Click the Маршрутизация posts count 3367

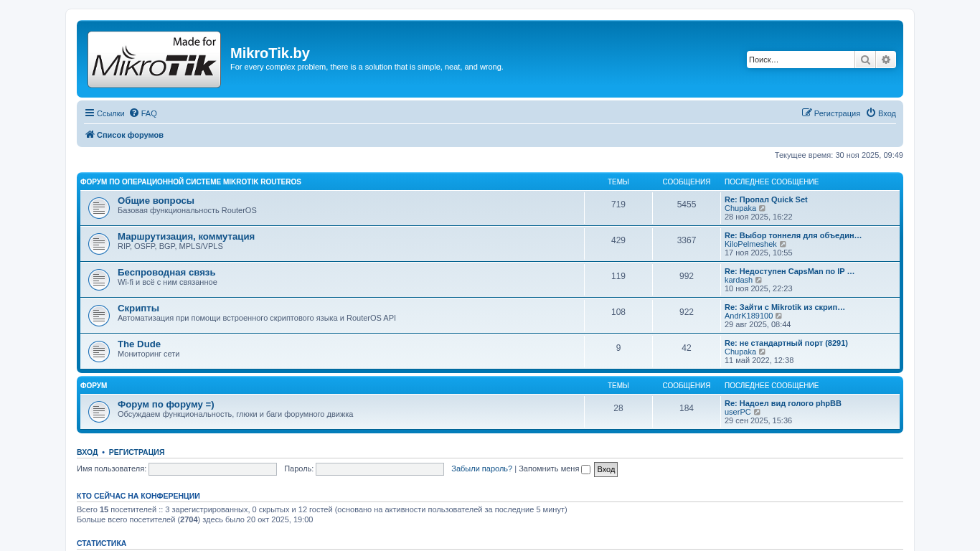(687, 240)
